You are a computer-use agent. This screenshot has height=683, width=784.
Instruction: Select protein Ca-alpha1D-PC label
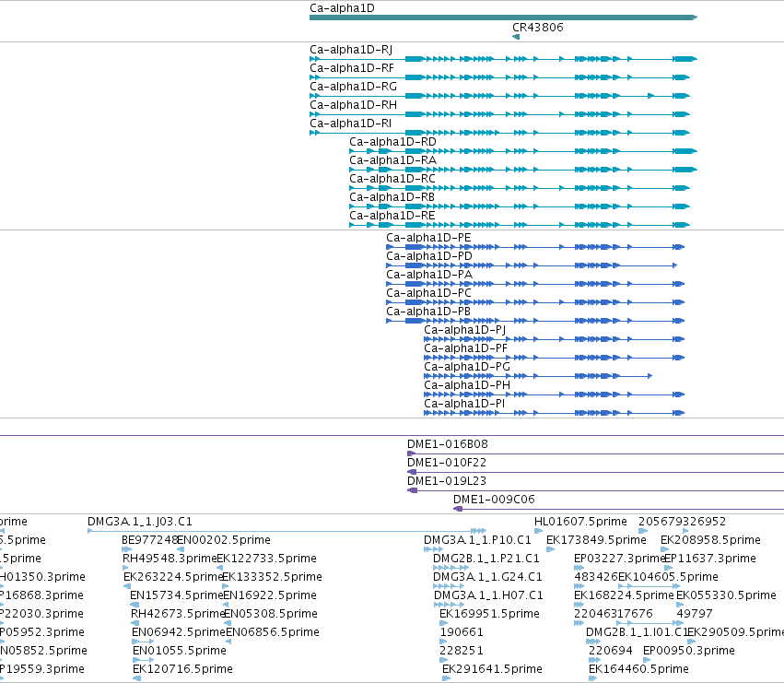coord(429,293)
